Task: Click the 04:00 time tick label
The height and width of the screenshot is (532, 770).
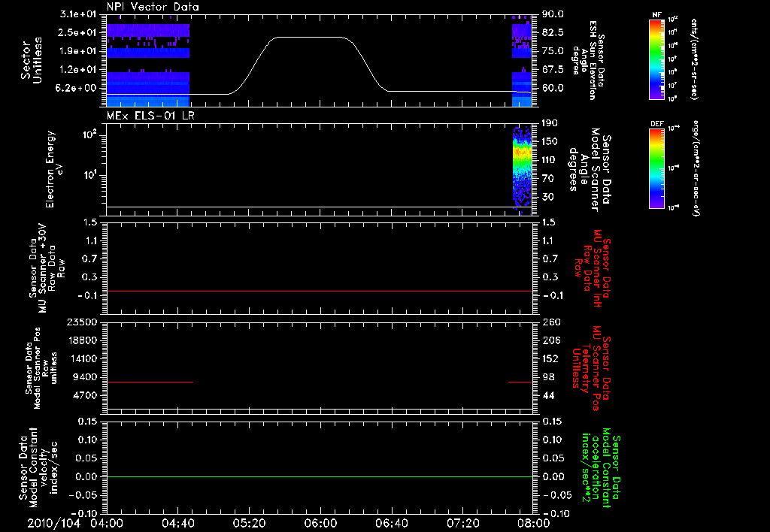Action: coord(107,523)
